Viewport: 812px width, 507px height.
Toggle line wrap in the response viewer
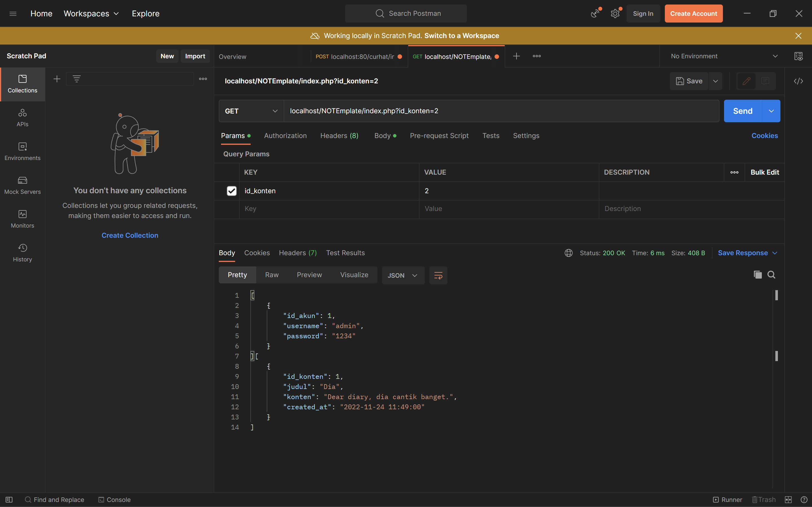pos(438,275)
